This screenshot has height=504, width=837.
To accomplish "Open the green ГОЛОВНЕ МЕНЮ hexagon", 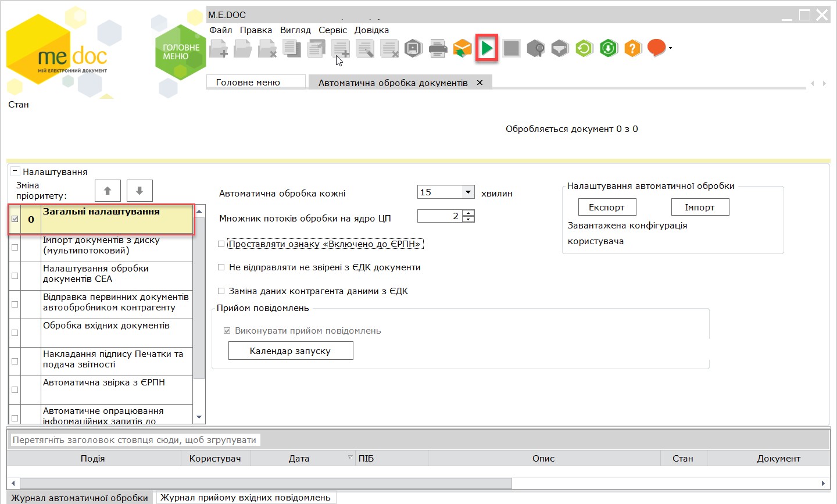I will [181, 52].
